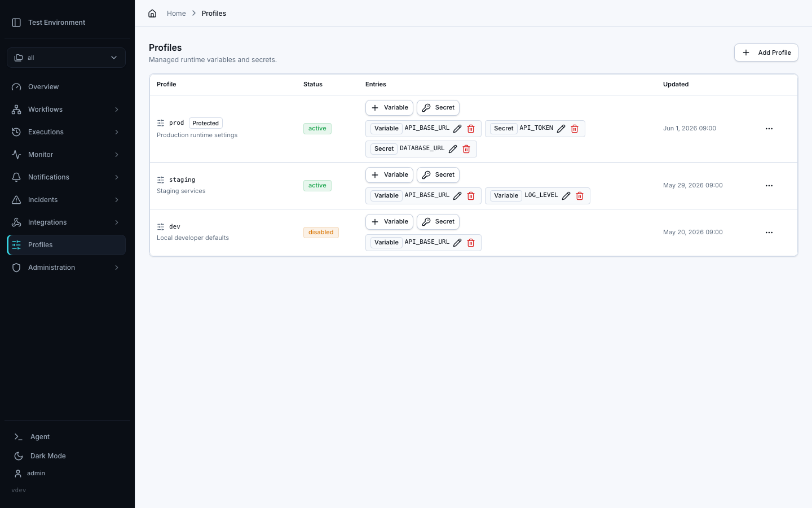Delete staging API_BASE_URL variable

(471, 196)
